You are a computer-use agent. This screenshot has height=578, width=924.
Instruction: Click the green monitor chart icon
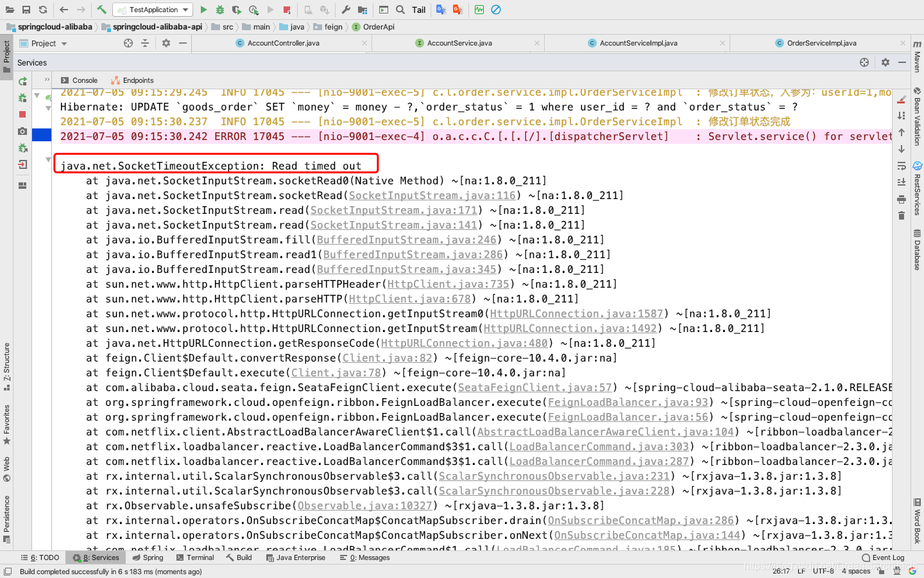(x=479, y=10)
